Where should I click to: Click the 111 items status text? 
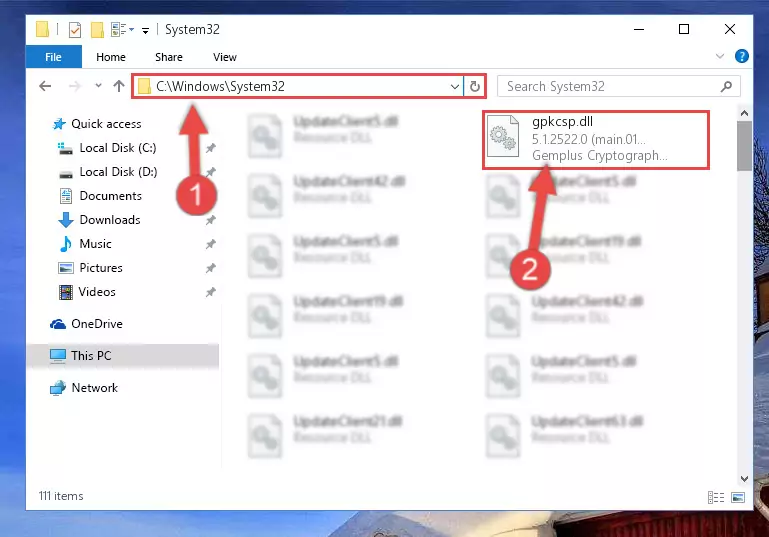coord(61,496)
